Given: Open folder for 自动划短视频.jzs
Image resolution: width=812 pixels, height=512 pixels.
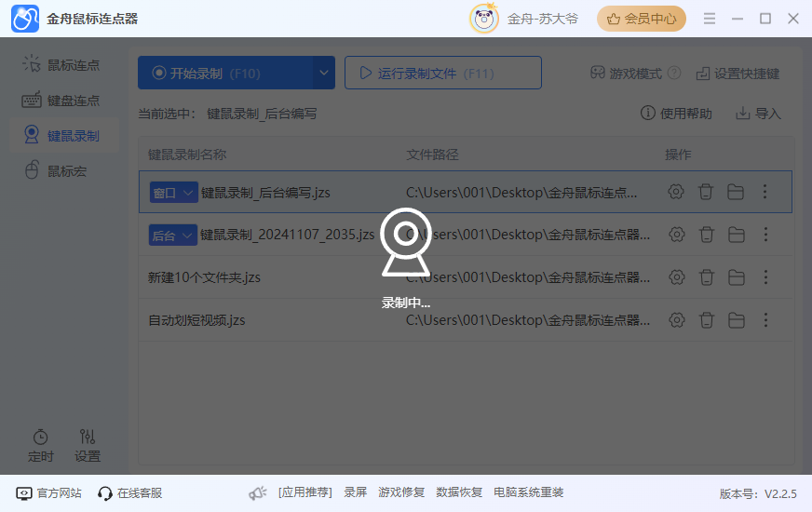Looking at the screenshot, I should pyautogui.click(x=737, y=320).
